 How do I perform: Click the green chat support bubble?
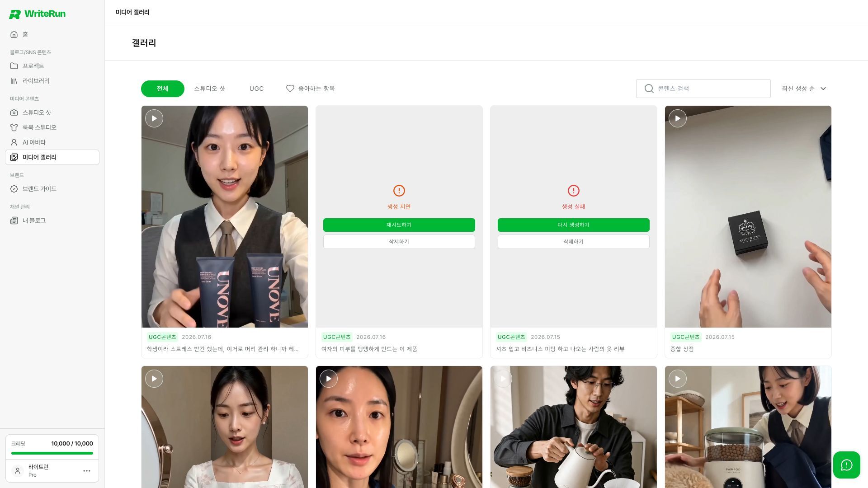846,465
